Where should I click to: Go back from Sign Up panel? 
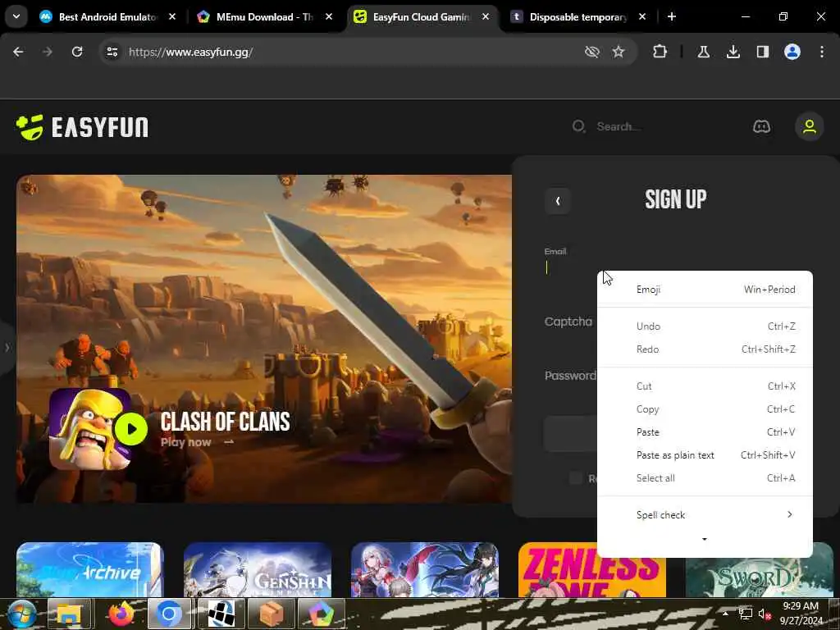558,201
